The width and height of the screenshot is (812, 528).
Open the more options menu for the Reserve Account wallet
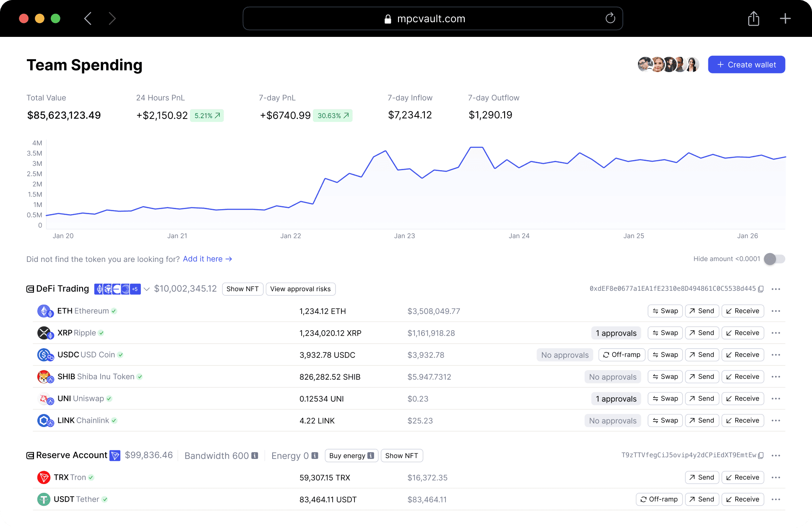click(776, 456)
